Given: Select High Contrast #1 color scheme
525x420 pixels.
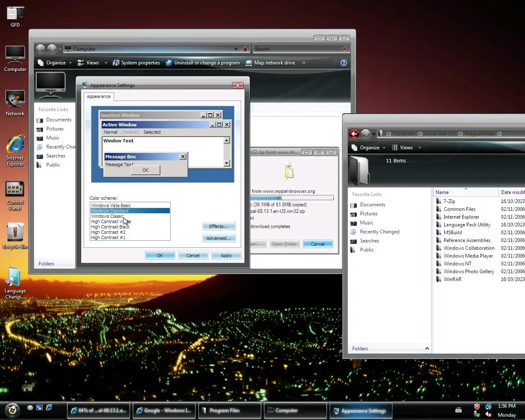Looking at the screenshot, I should 130,237.
